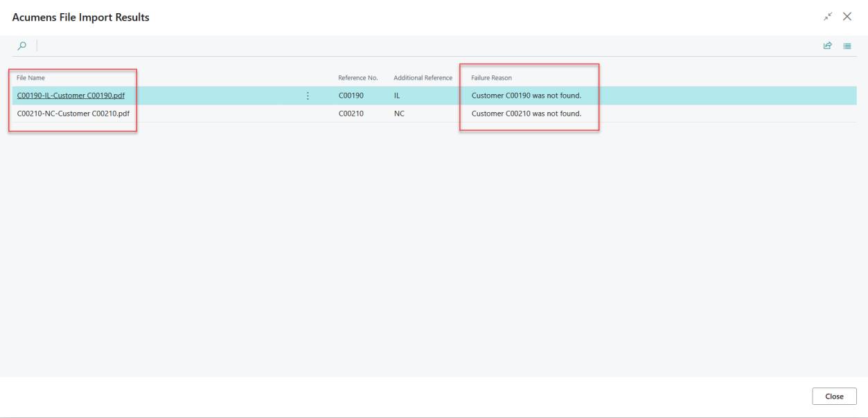Sort by the File Name column header
Screen dimensions: 868x418
tap(31, 78)
